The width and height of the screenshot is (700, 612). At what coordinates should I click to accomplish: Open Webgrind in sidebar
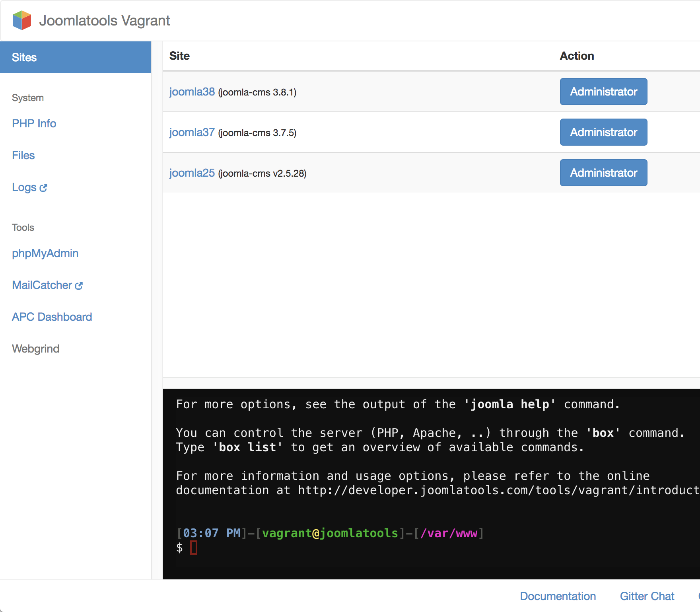(x=35, y=349)
